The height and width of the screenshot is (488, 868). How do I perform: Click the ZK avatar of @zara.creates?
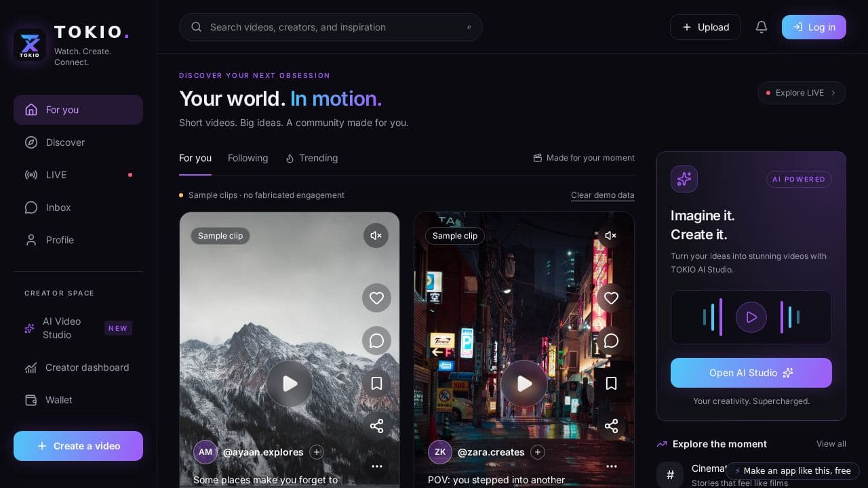440,452
